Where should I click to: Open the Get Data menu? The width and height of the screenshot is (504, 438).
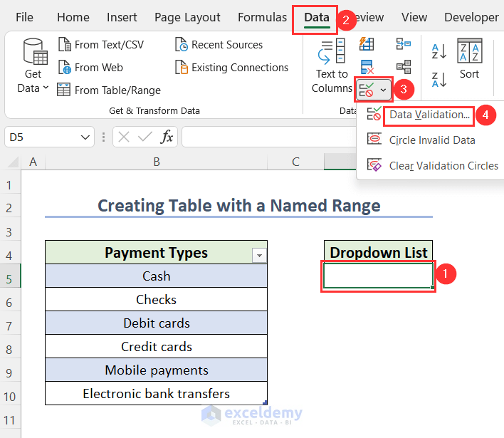tap(33, 66)
